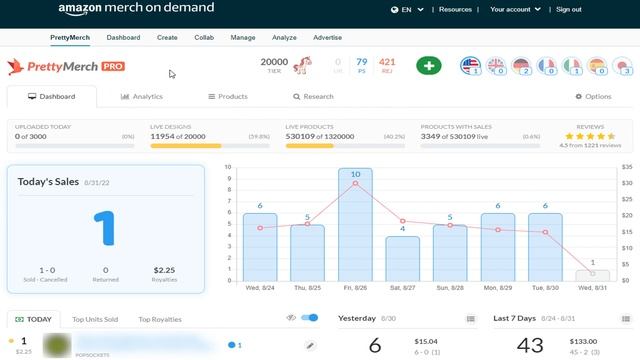Switch to the Products tab
The width and height of the screenshot is (640, 360).
coord(228,97)
